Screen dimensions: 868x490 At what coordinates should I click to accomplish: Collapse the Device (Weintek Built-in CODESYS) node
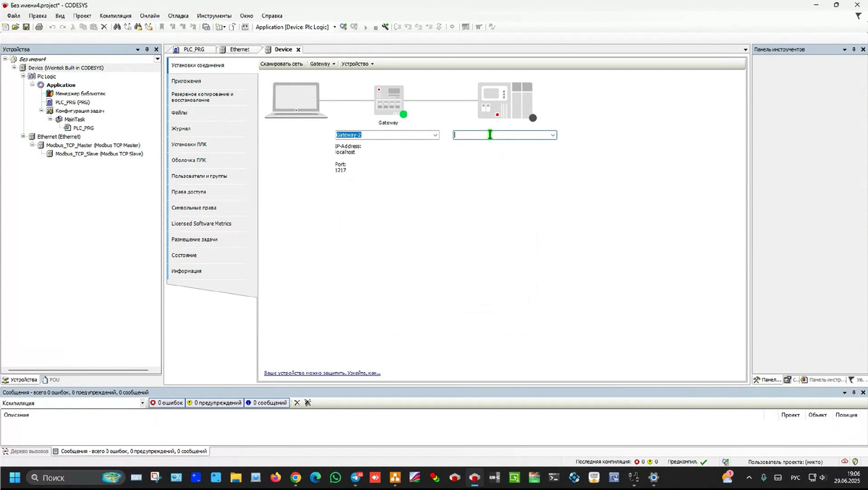click(14, 67)
